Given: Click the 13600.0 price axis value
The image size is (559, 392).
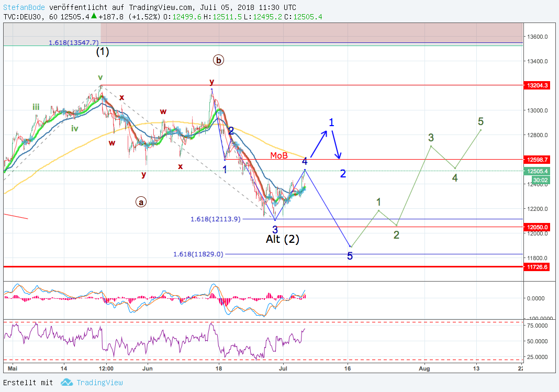Looking at the screenshot, I should point(538,37).
